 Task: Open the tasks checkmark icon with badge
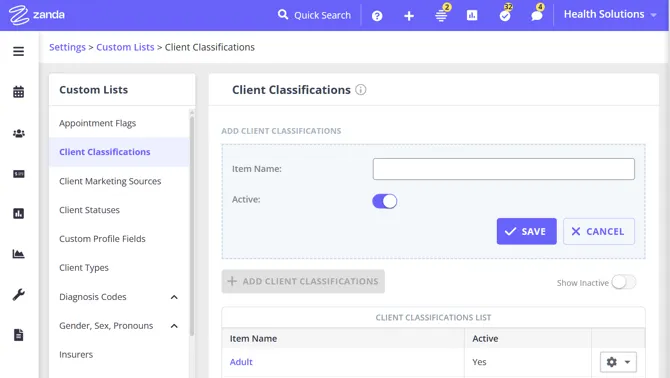pyautogui.click(x=505, y=15)
